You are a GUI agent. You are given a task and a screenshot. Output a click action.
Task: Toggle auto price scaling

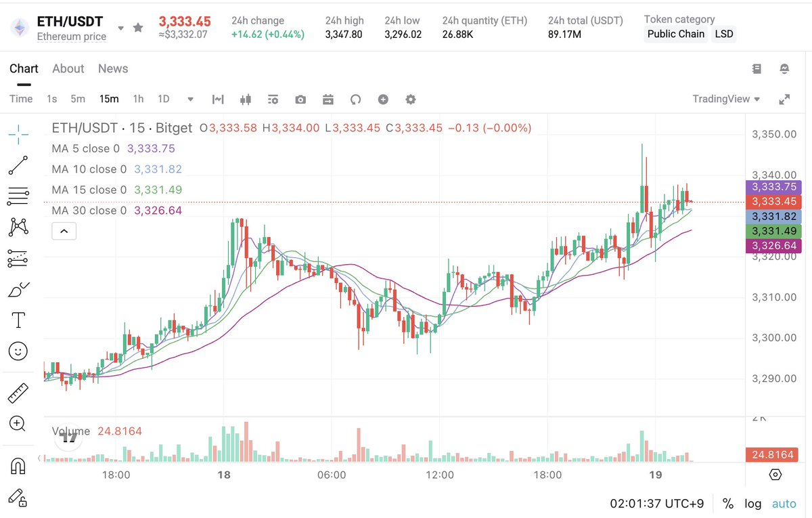784,504
